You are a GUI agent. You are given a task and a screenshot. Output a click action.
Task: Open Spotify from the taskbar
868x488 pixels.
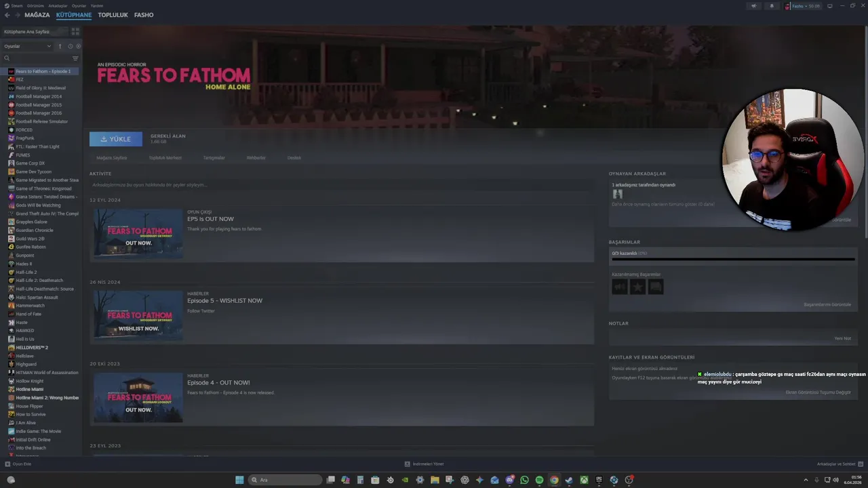point(539,480)
